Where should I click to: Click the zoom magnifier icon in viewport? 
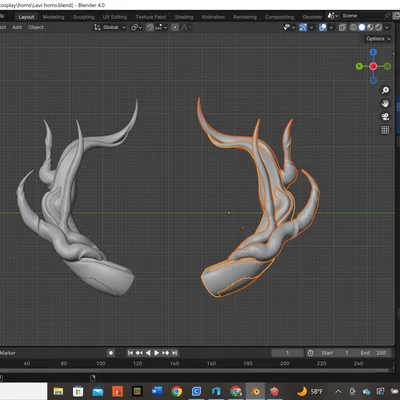click(x=385, y=90)
